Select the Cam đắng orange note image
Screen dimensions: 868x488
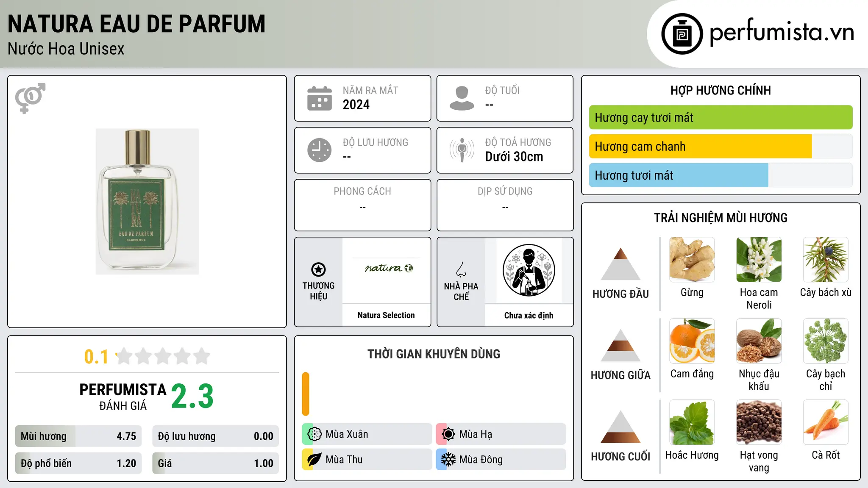click(692, 341)
